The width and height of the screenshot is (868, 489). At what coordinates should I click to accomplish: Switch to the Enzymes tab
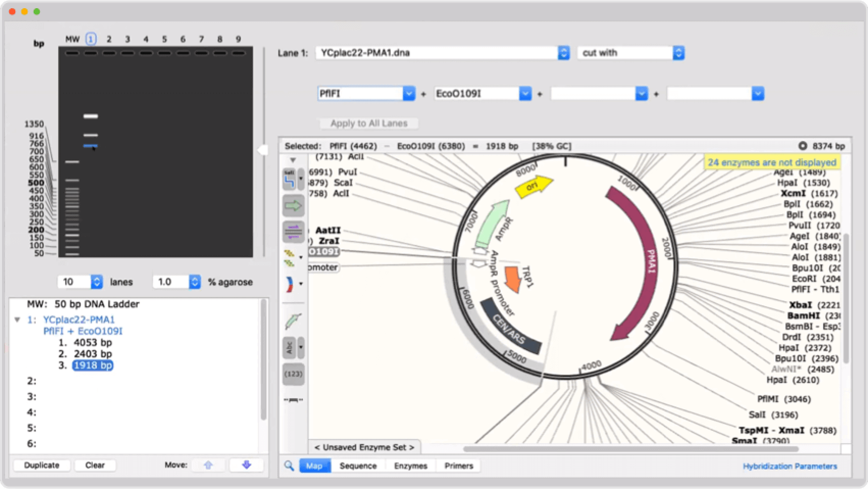pyautogui.click(x=411, y=466)
